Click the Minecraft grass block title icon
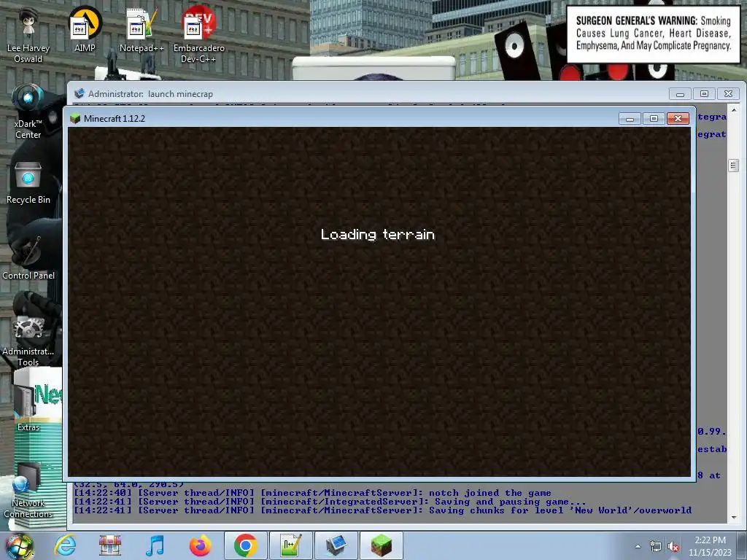Viewport: 747px width, 560px height. click(75, 118)
